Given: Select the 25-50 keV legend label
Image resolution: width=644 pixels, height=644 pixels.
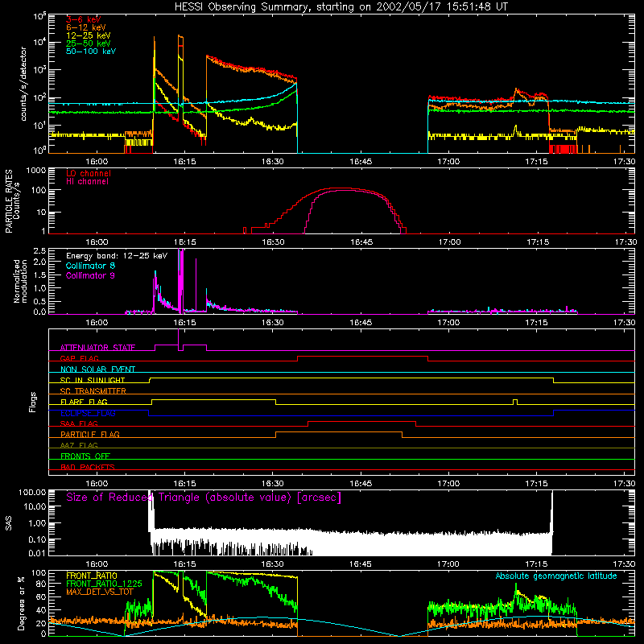Looking at the screenshot, I should click(89, 43).
